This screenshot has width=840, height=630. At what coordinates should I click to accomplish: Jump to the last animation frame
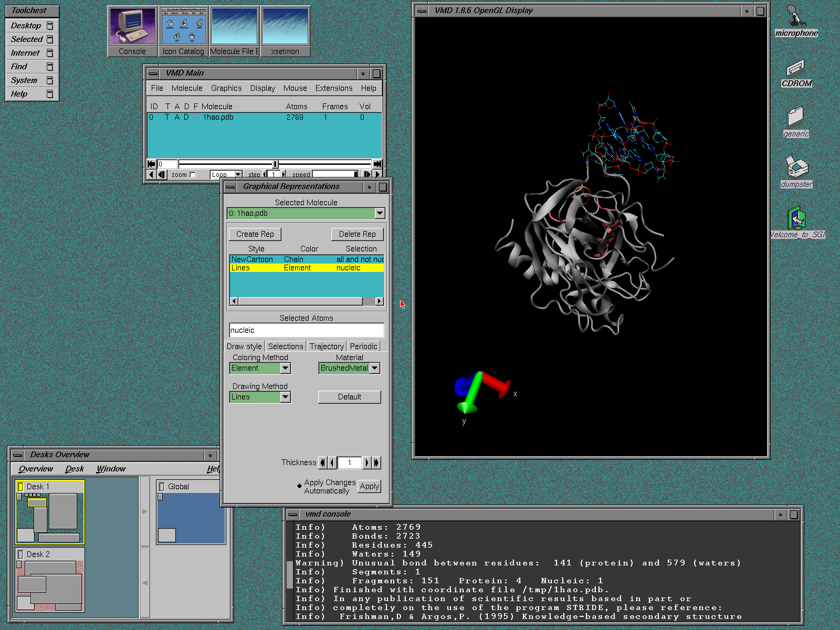click(x=377, y=164)
